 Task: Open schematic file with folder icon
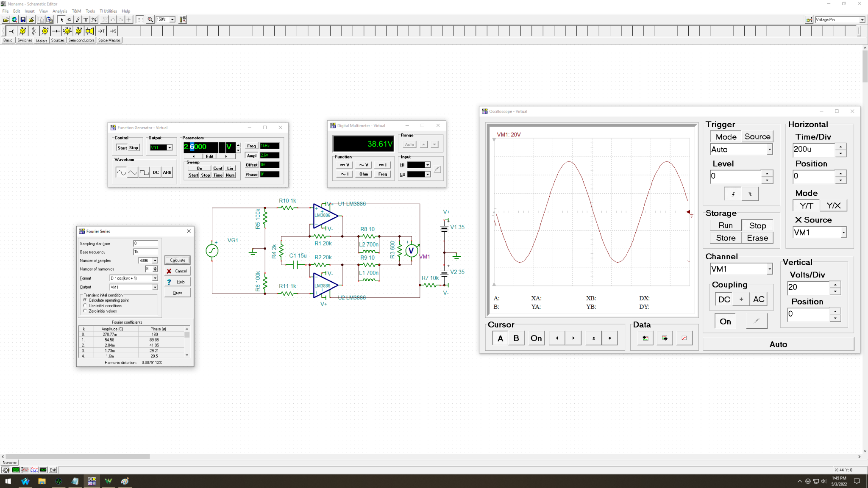pos(6,19)
